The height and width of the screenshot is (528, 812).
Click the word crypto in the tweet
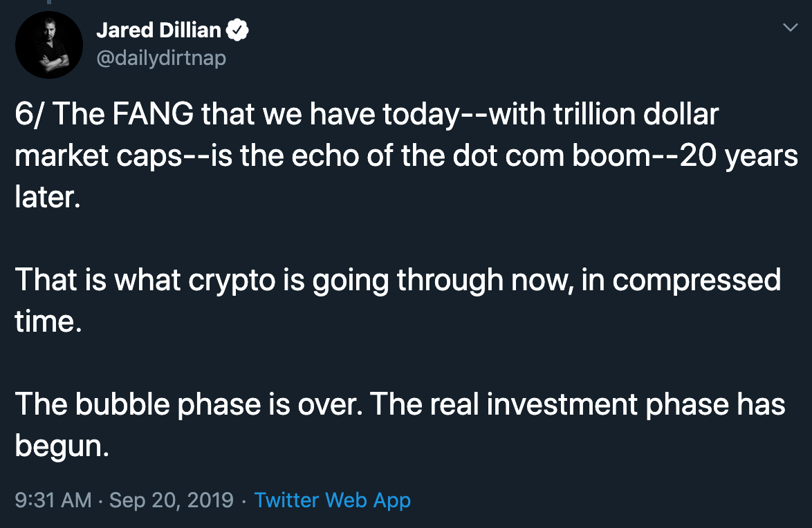click(232, 281)
